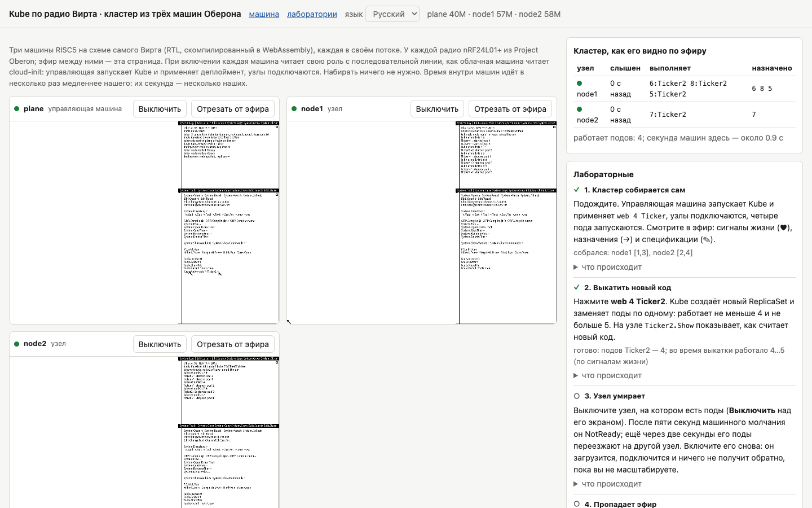The image size is (812, 508).
Task: Click the "Лабораторные" panel heading
Action: [x=603, y=174]
